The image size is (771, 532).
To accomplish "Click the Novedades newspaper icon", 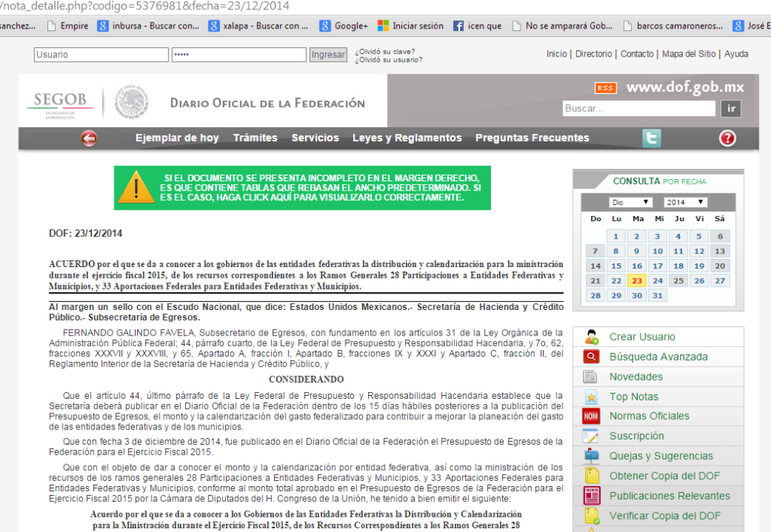I will point(590,377).
